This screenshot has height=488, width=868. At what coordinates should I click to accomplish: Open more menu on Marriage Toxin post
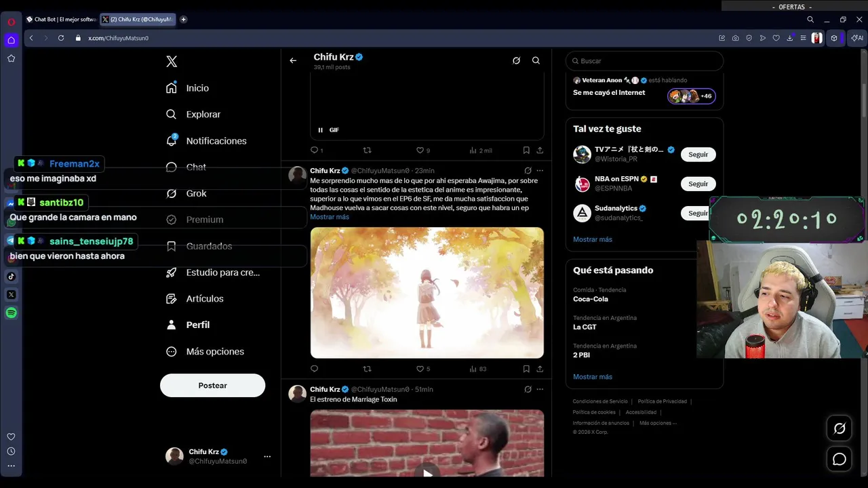pyautogui.click(x=540, y=389)
